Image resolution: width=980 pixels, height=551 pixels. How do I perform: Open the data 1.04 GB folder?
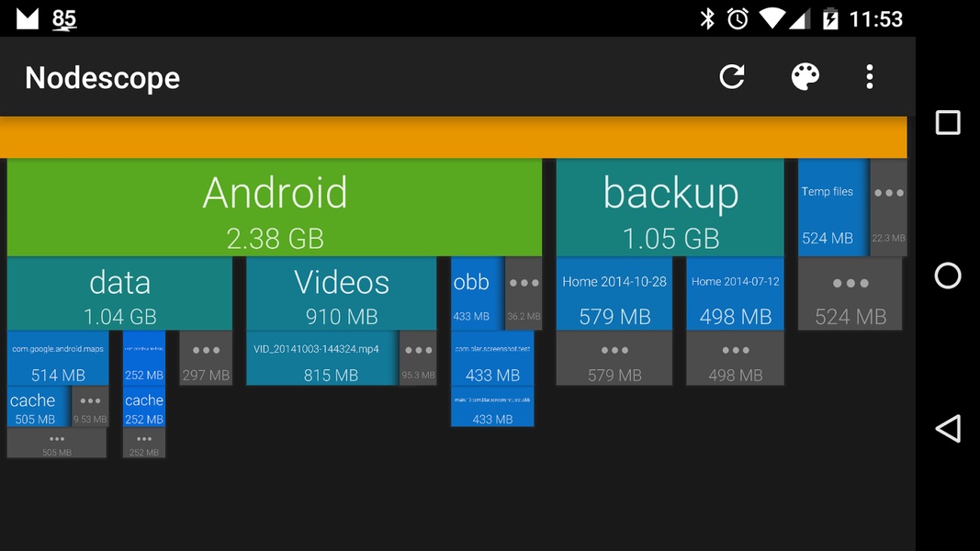tap(119, 293)
